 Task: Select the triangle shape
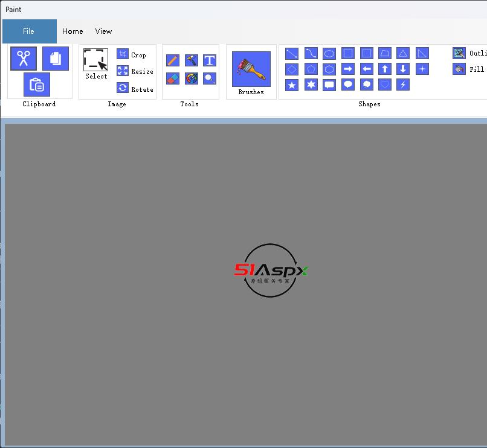403,53
